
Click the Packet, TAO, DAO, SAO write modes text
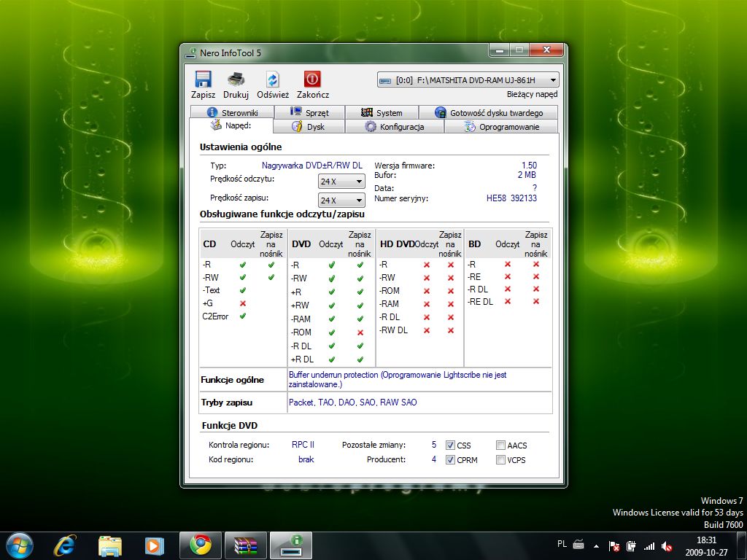352,402
